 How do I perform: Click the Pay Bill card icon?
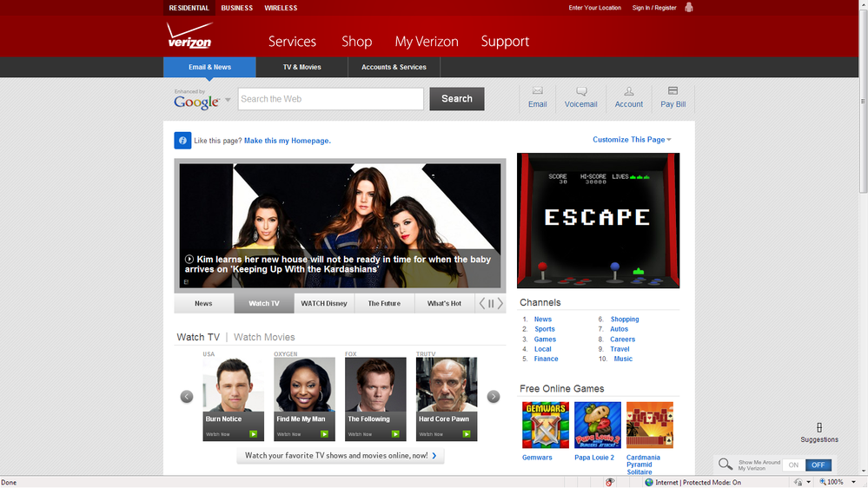tap(673, 91)
